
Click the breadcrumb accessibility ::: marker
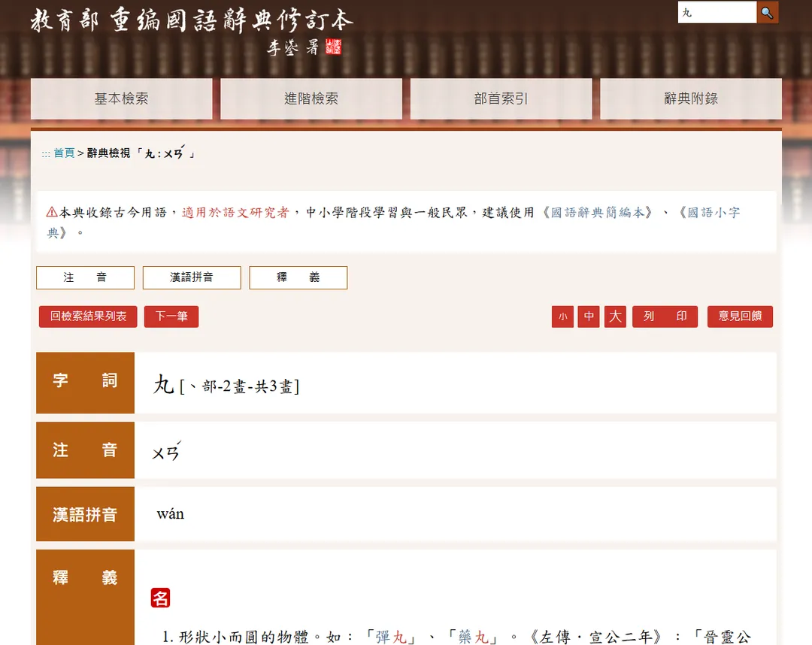pyautogui.click(x=46, y=154)
